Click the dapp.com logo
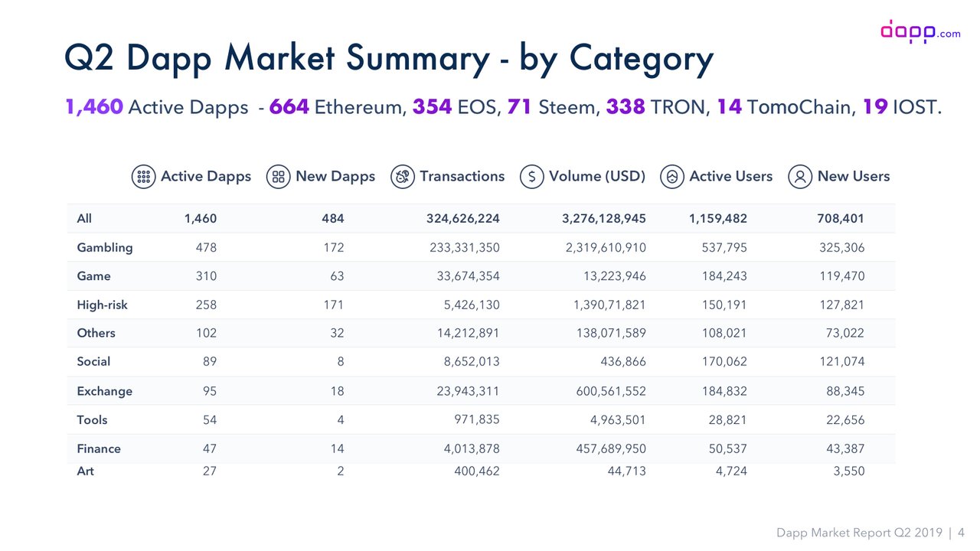This screenshot has height=551, width=980. tap(920, 31)
